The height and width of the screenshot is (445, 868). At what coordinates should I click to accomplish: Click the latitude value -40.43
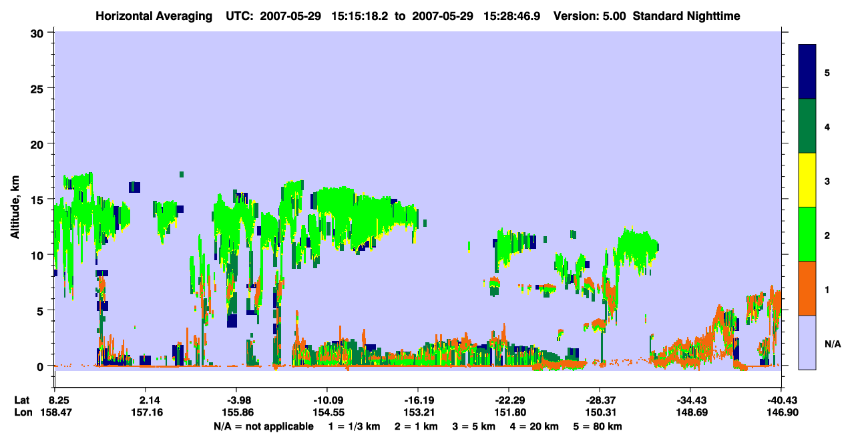(781, 400)
